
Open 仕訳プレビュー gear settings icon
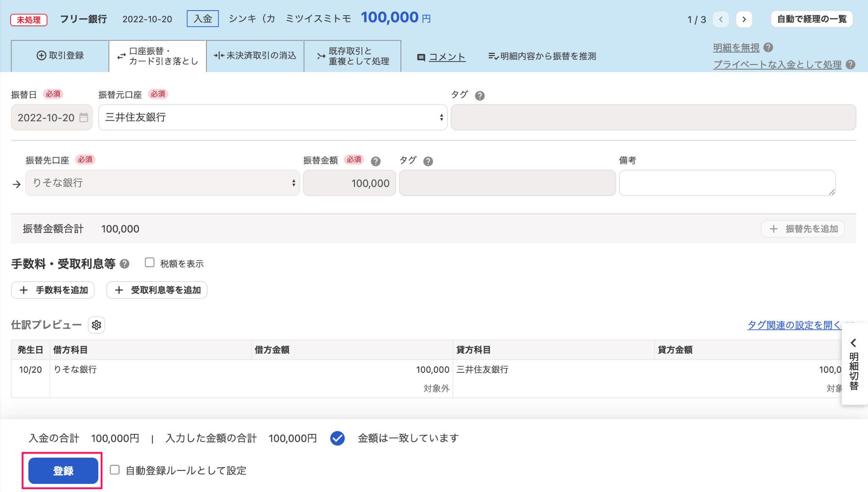97,325
